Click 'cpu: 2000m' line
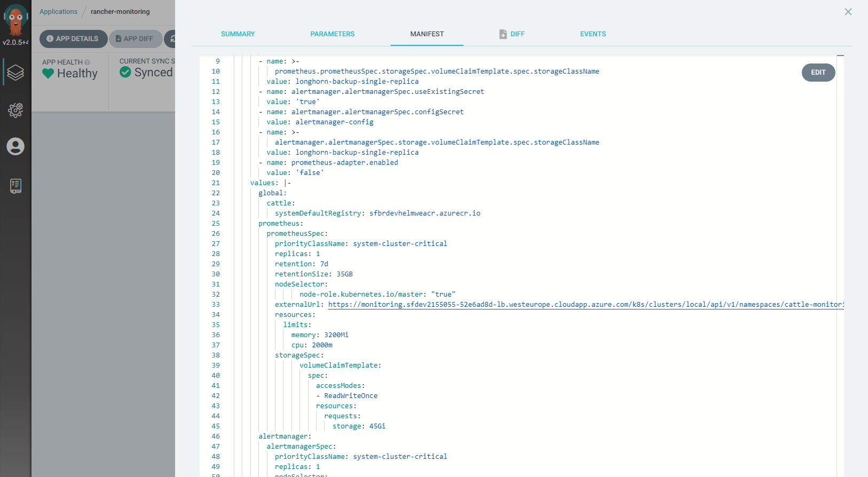 312,345
